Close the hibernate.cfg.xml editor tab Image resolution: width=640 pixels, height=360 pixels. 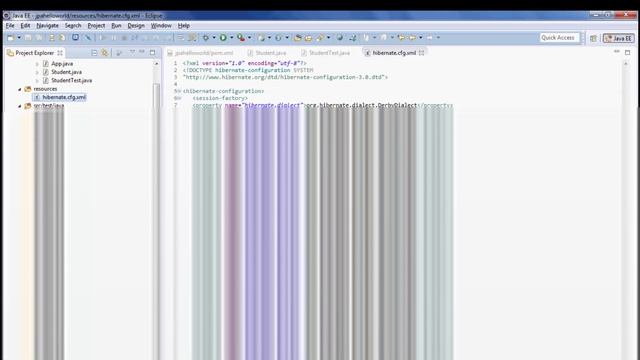422,53
